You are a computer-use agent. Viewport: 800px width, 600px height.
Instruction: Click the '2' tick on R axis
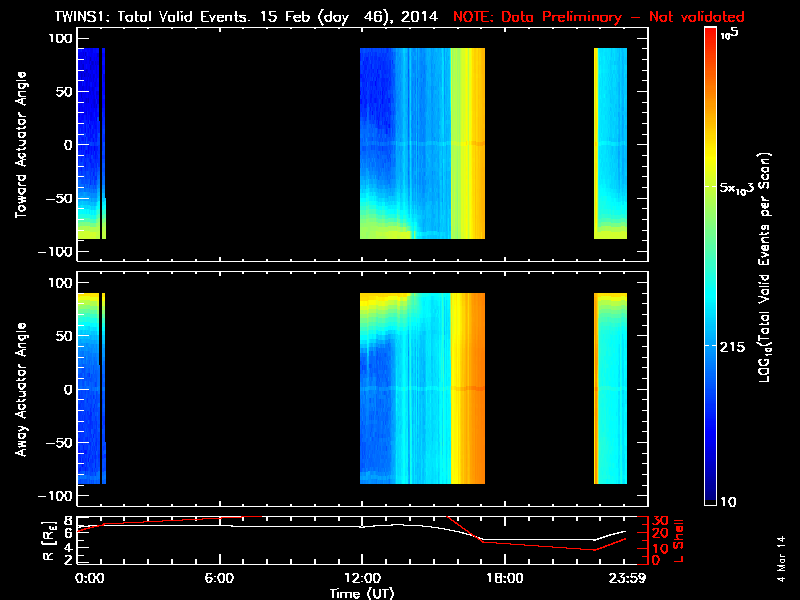coord(70,560)
